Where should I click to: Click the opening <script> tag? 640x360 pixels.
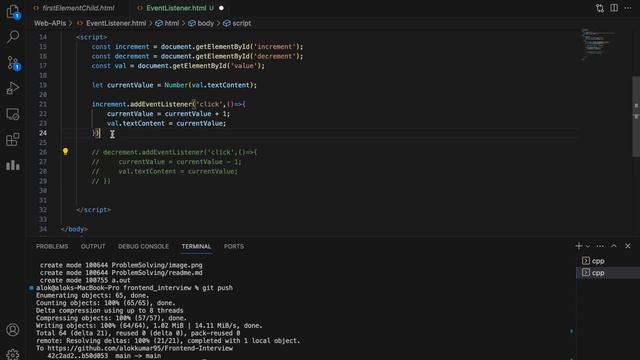click(91, 37)
